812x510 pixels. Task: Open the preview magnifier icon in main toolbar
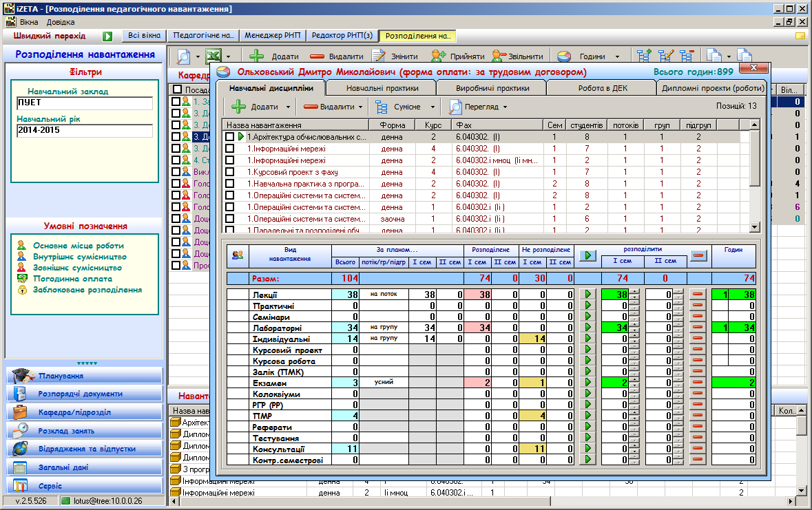click(183, 56)
